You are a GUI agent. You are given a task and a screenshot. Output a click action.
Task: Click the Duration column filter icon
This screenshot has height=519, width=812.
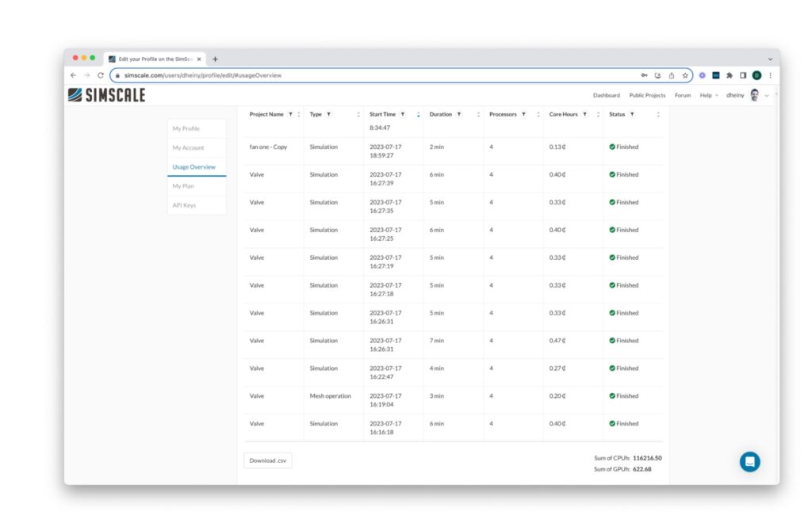(458, 114)
